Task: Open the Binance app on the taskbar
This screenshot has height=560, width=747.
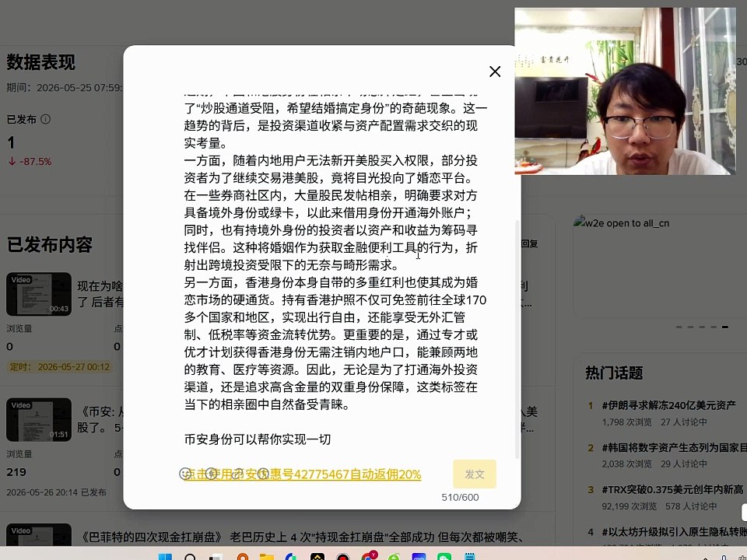Action: coord(317,557)
